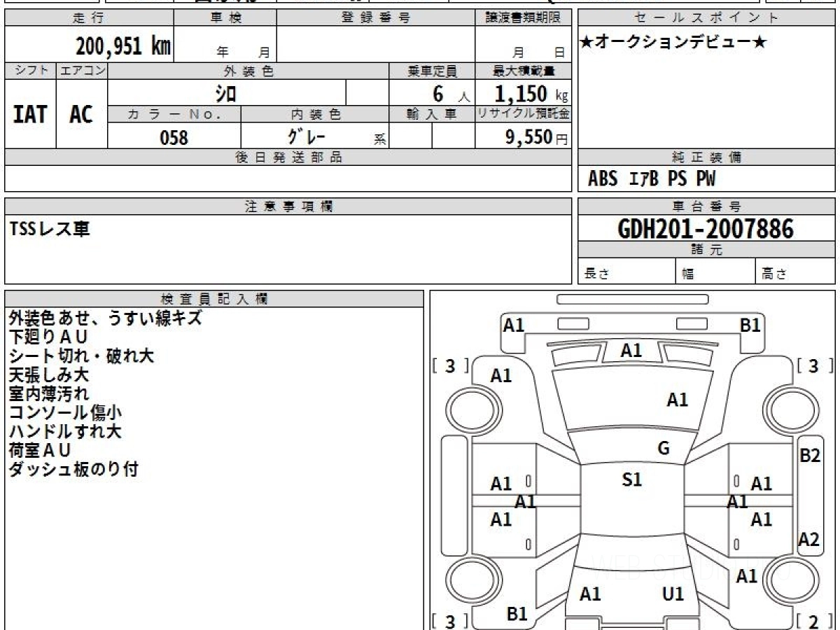The height and width of the screenshot is (630, 840).
Task: Click the B2 damage mark on the diagram
Action: point(810,456)
